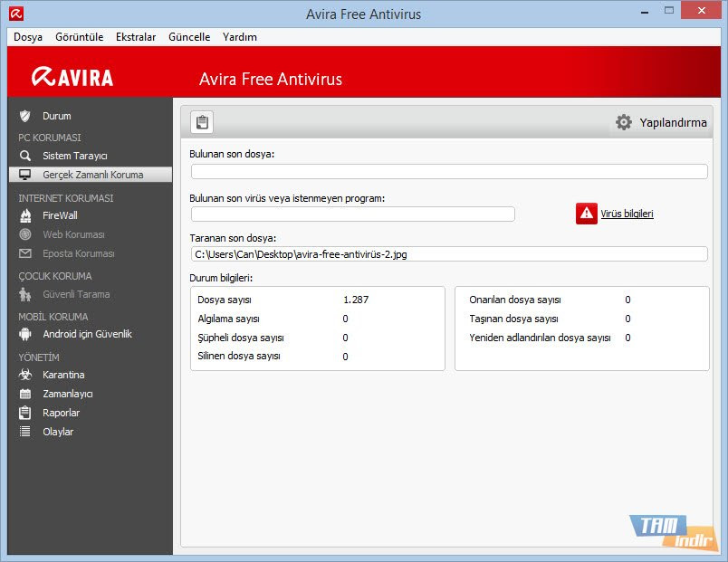Click the Avira icon in title bar

[x=16, y=14]
